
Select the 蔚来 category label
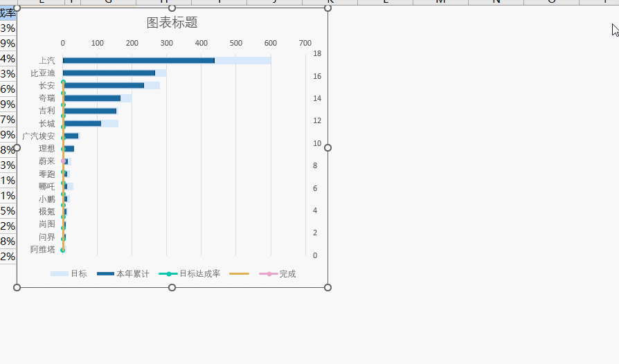coord(46,161)
